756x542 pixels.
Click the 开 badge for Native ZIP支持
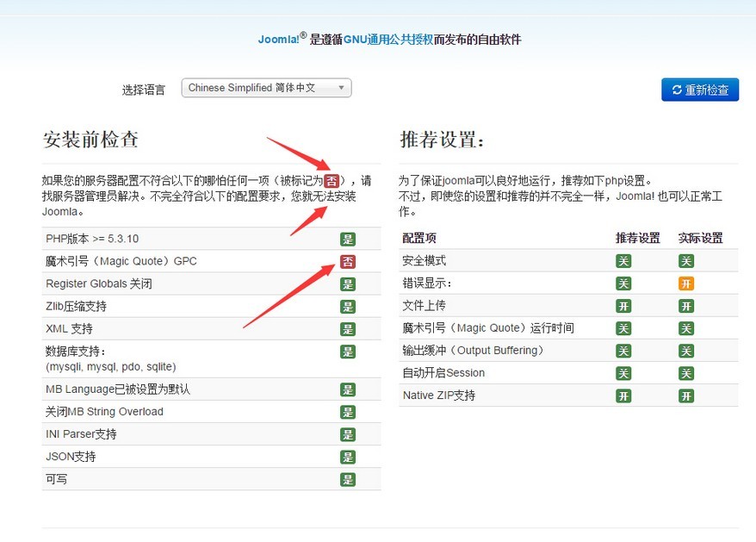click(x=685, y=395)
